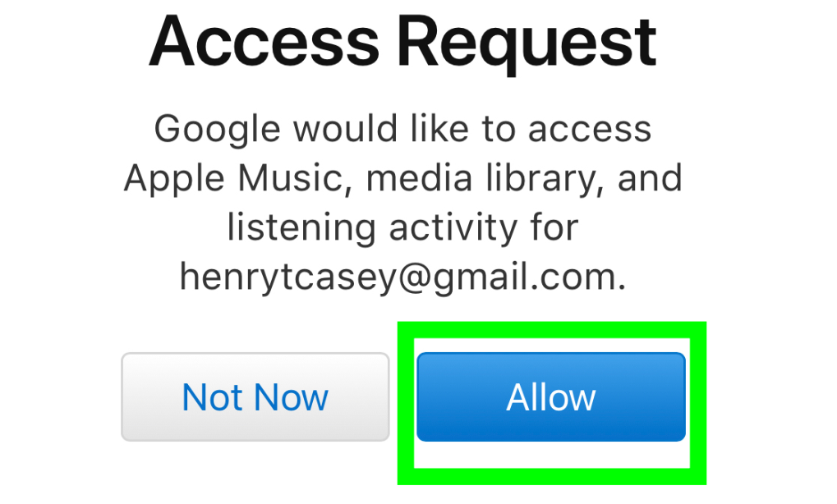
Task: Click the word activity in the description
Action: (x=453, y=229)
